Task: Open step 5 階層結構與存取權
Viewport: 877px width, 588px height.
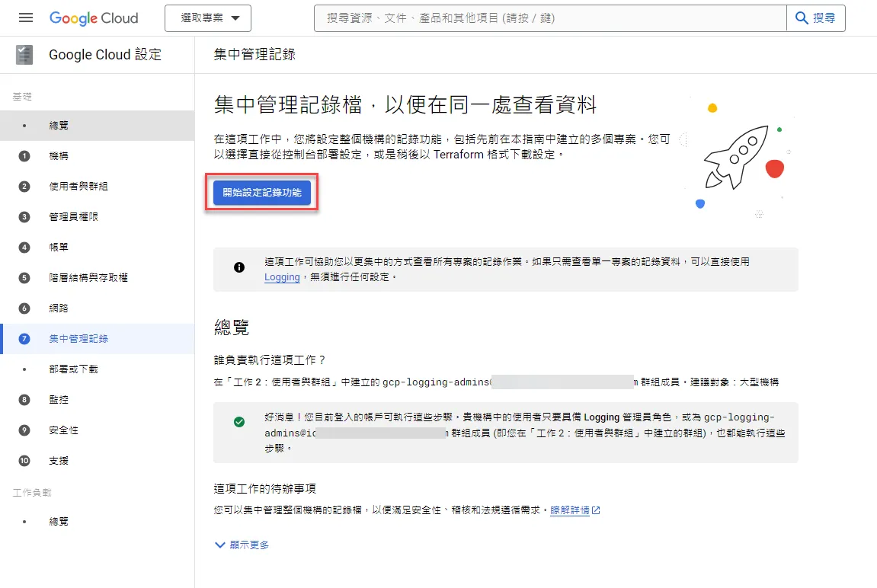Action: (x=98, y=278)
